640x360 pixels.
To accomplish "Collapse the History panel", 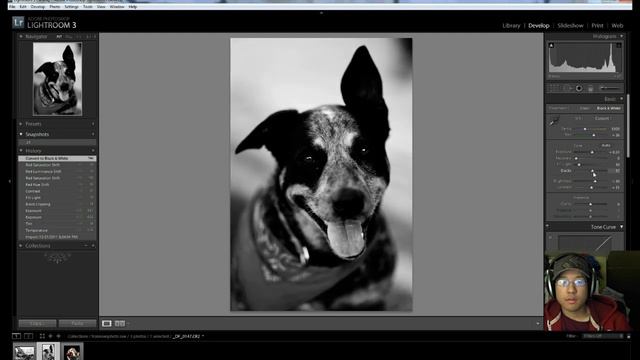I will 21,151.
